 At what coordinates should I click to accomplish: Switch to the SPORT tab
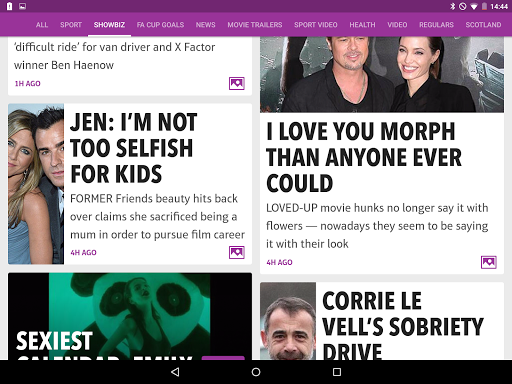(x=71, y=25)
